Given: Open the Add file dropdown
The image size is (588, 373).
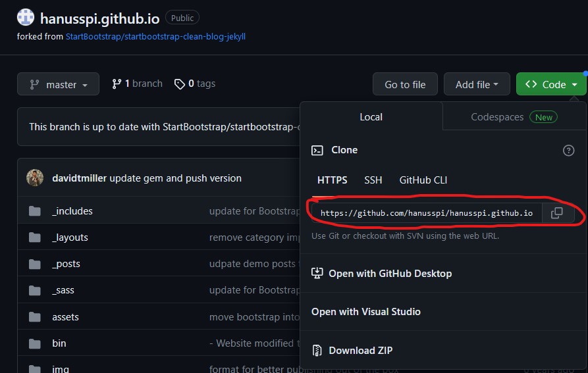Looking at the screenshot, I should (477, 84).
